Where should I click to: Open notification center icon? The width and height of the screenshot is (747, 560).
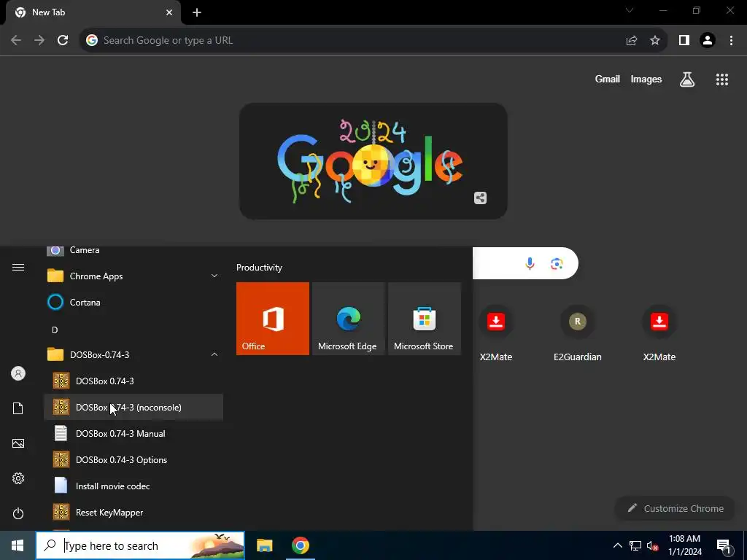(x=724, y=545)
